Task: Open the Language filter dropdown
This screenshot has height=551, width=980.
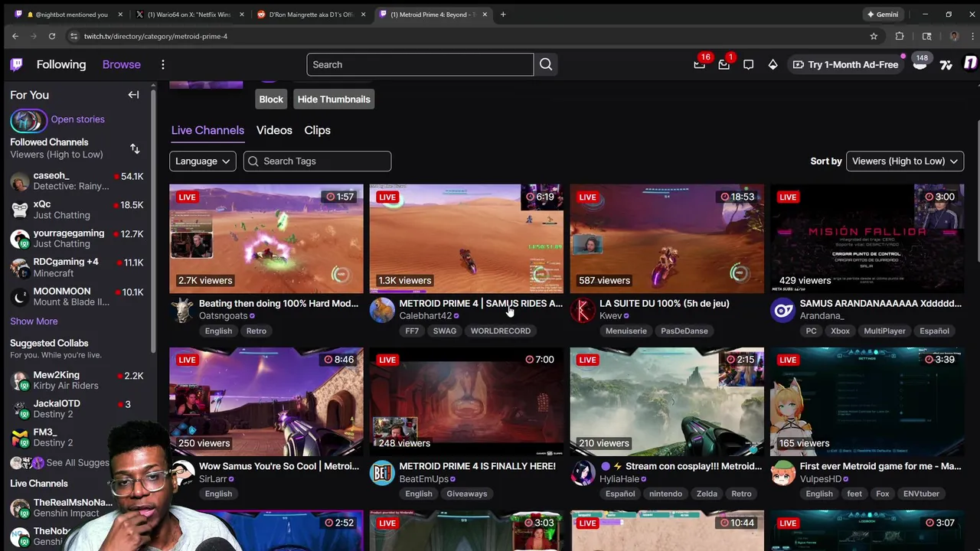Action: (202, 161)
